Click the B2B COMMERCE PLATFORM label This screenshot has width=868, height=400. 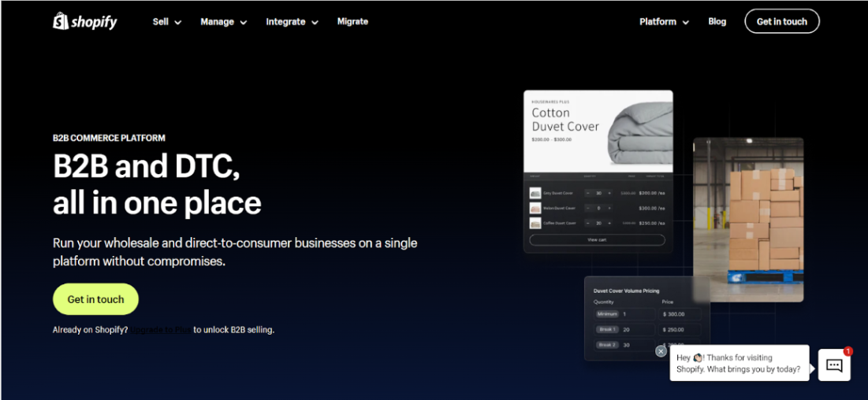[109, 139]
